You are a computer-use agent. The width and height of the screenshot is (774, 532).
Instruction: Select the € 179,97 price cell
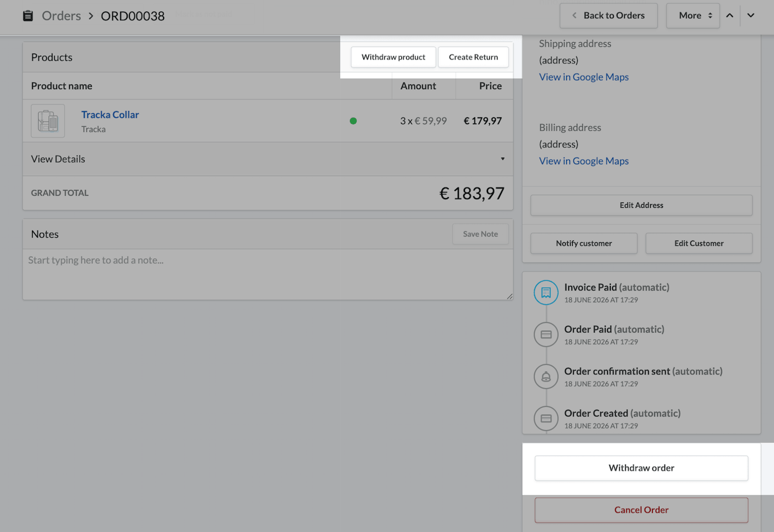click(483, 121)
